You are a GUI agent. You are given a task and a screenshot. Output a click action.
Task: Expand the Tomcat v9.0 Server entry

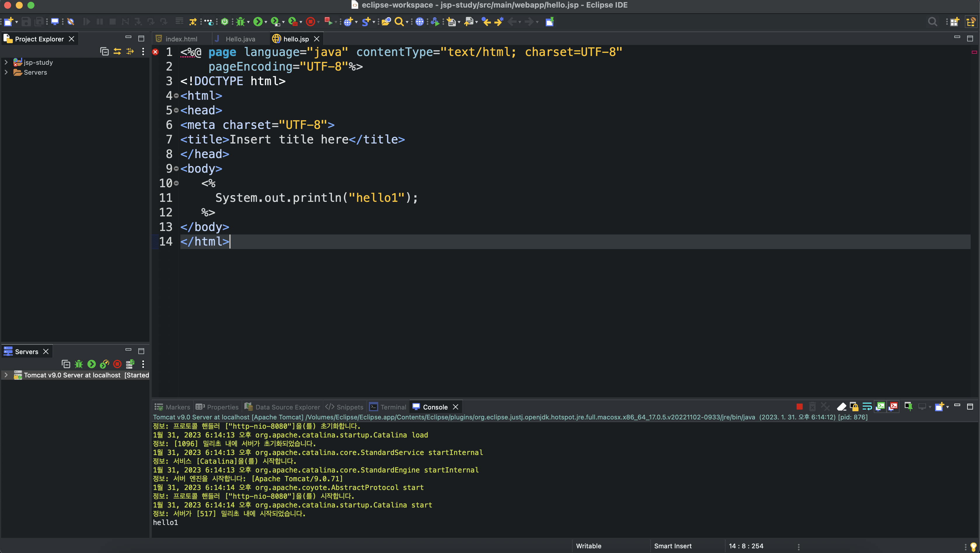[x=6, y=375]
